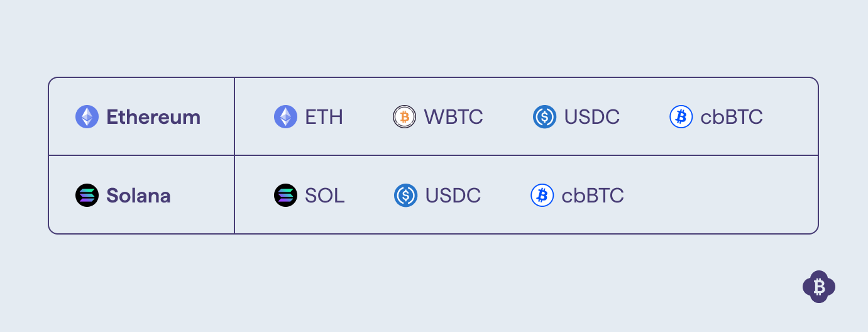
Task: Click the WBTC orange bitcoin icon
Action: pos(405,117)
